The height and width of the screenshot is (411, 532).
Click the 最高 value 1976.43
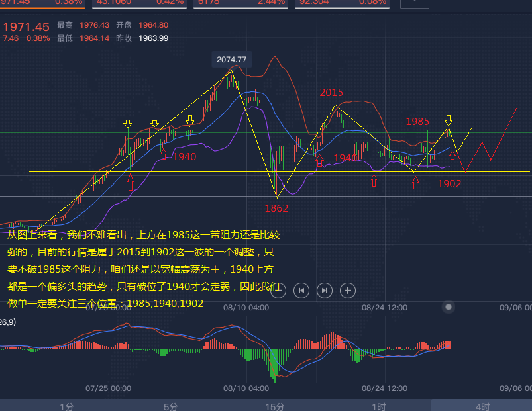pos(94,25)
